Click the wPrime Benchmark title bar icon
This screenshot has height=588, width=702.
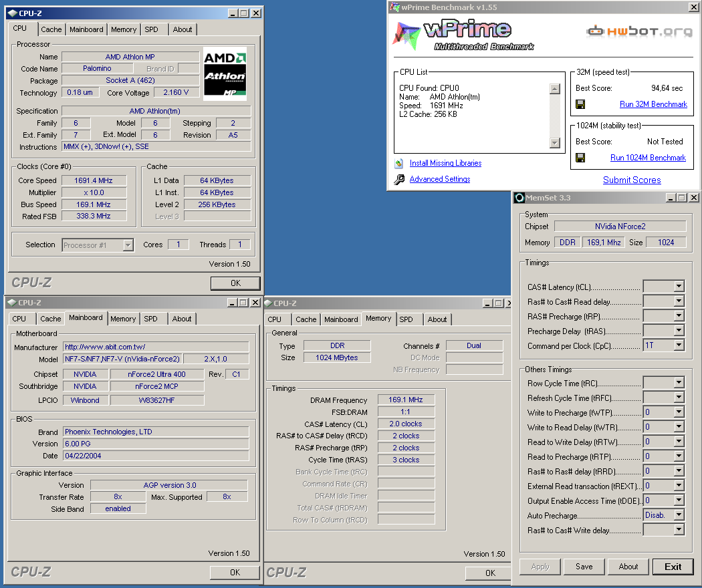pyautogui.click(x=394, y=7)
